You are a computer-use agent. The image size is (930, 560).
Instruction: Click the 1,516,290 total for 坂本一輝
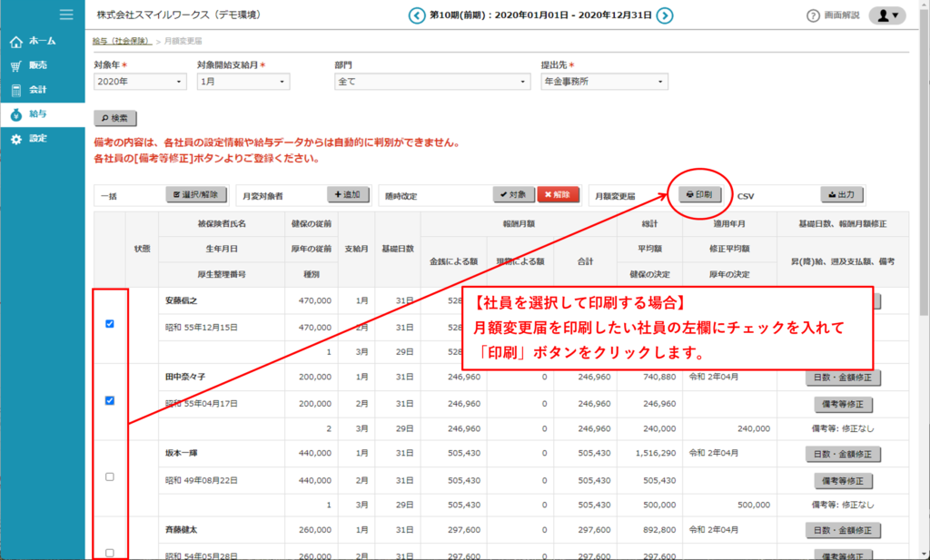click(656, 453)
